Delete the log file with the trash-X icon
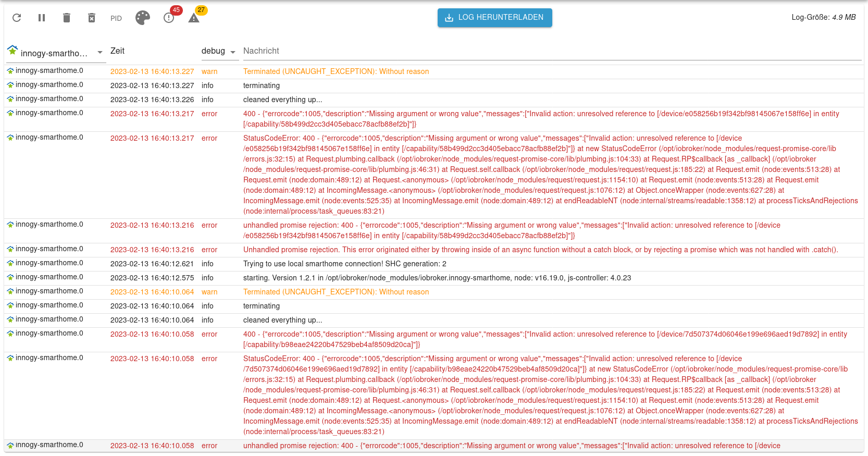Image resolution: width=868 pixels, height=456 pixels. pyautogui.click(x=92, y=18)
